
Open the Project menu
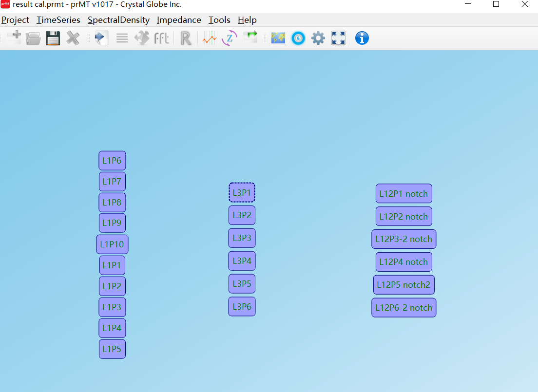click(16, 20)
